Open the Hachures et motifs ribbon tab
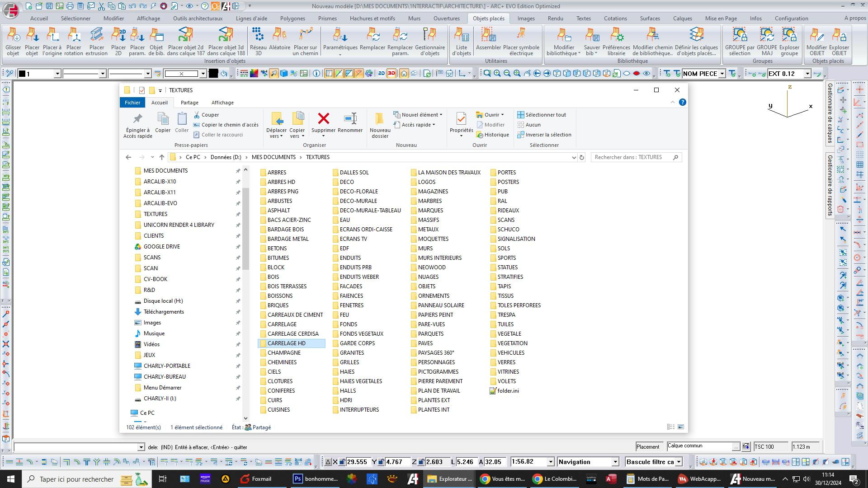The height and width of the screenshot is (488, 868). coord(372,19)
